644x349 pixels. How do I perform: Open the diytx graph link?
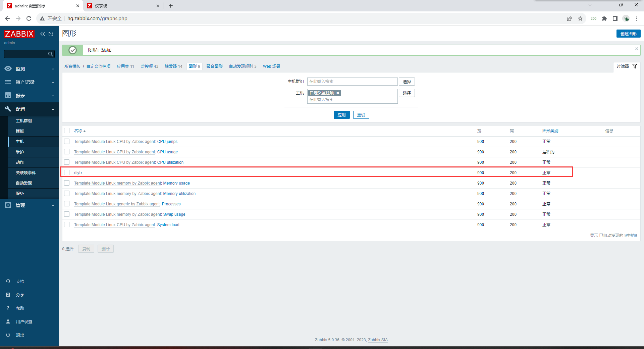point(78,173)
